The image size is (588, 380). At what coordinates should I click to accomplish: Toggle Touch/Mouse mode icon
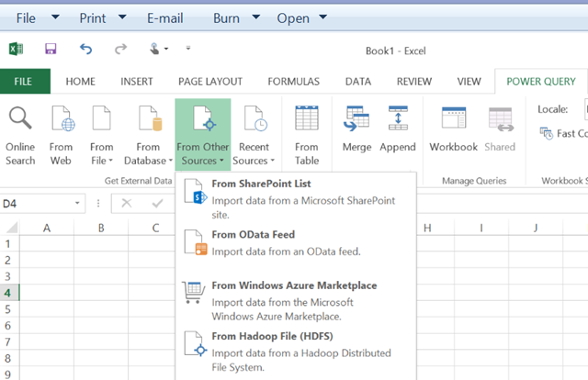click(x=154, y=49)
